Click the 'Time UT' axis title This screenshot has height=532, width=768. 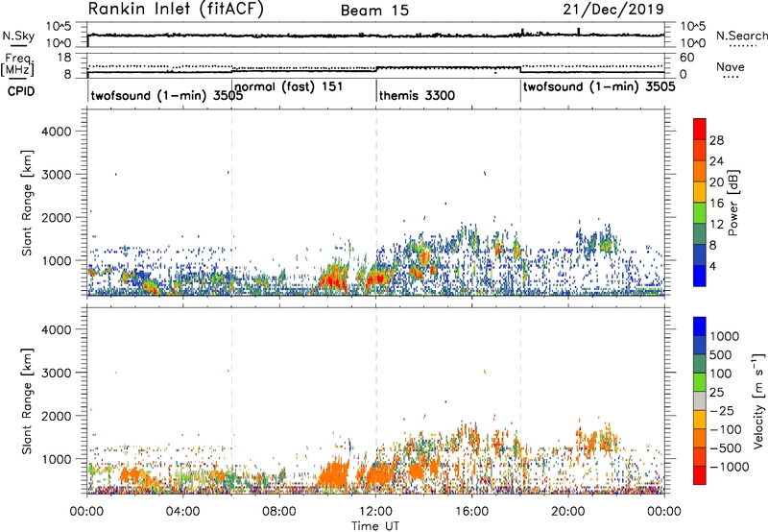tap(375, 526)
